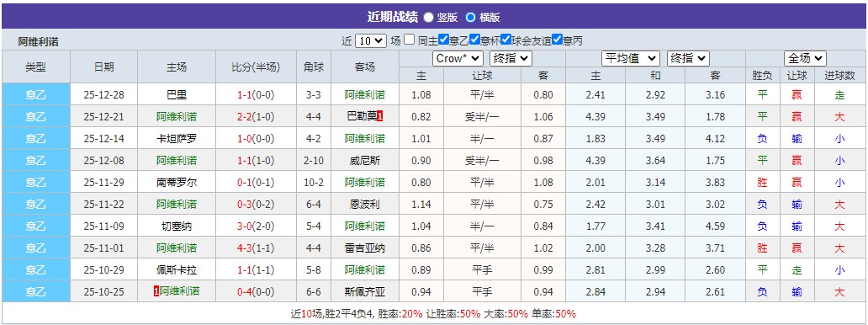Open the 全场 dropdown
868x325 pixels.
(x=805, y=58)
